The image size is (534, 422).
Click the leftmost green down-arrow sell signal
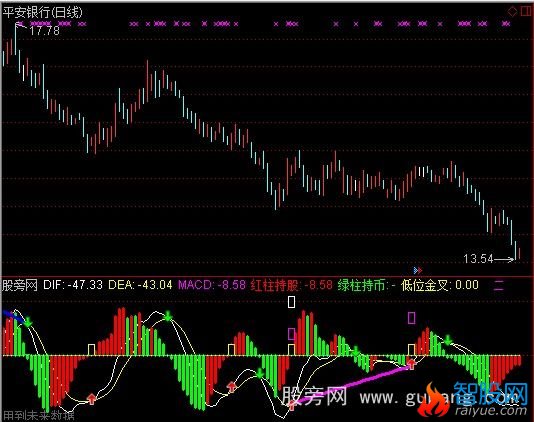[x=28, y=322]
